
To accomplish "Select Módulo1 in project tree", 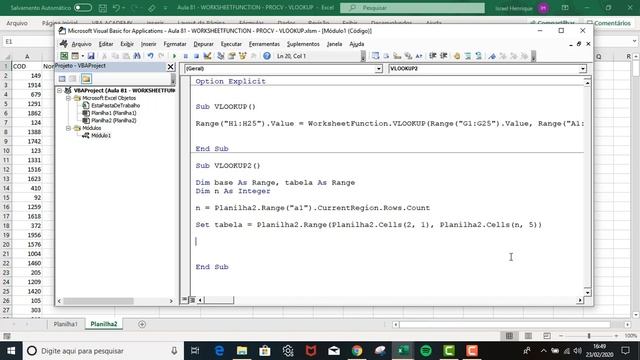I will pos(101,136).
